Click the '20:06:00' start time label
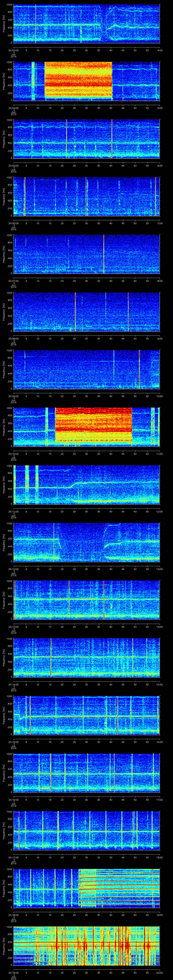This screenshot has width=173, height=980. 13,223
